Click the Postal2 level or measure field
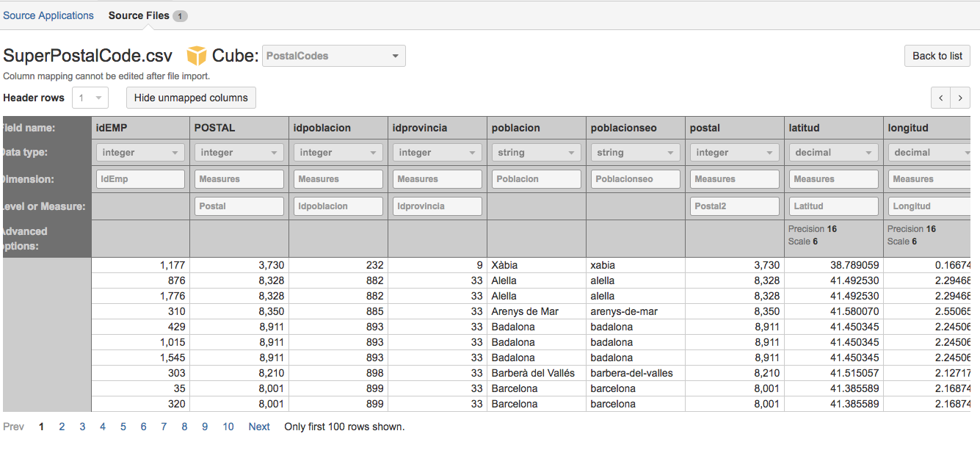The height and width of the screenshot is (453, 980). pyautogui.click(x=734, y=206)
